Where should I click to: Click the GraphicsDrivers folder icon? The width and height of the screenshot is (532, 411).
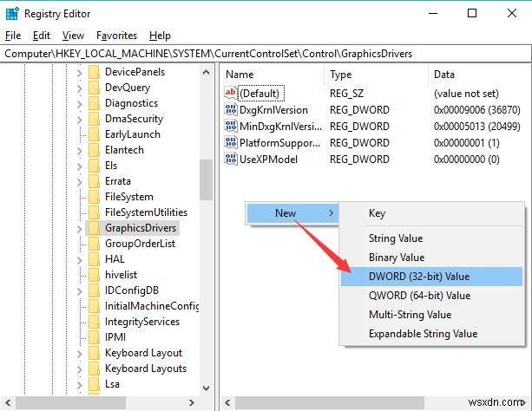coord(94,228)
